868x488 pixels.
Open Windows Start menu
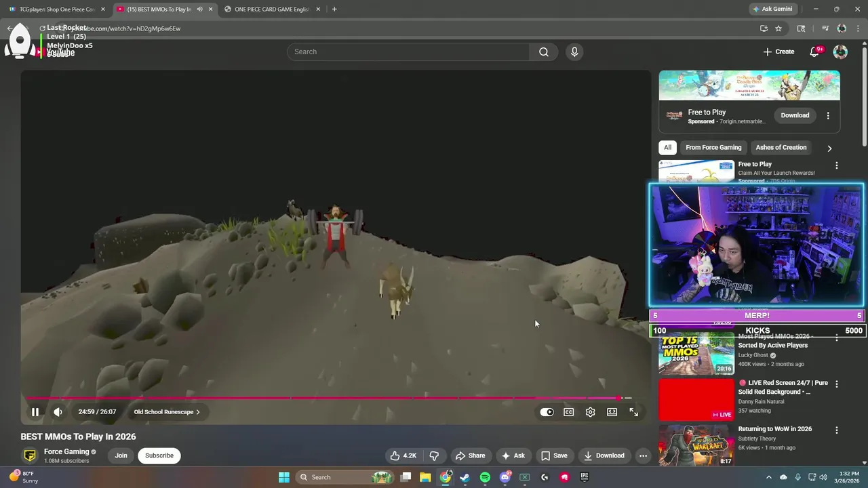284,477
